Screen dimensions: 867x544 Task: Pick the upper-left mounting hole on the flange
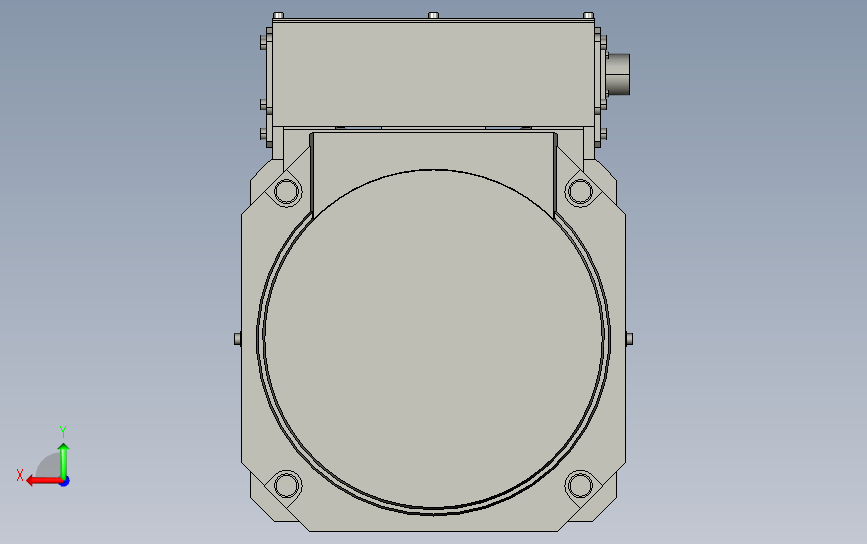pyautogui.click(x=287, y=192)
